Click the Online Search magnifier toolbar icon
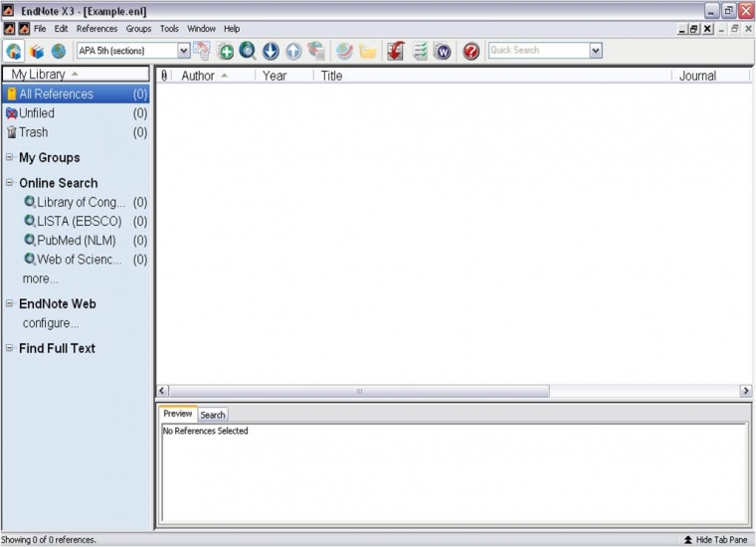The height and width of the screenshot is (547, 756). (x=248, y=51)
